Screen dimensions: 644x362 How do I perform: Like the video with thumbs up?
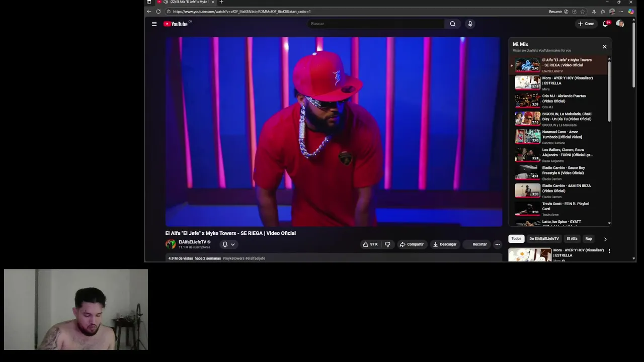(x=370, y=244)
